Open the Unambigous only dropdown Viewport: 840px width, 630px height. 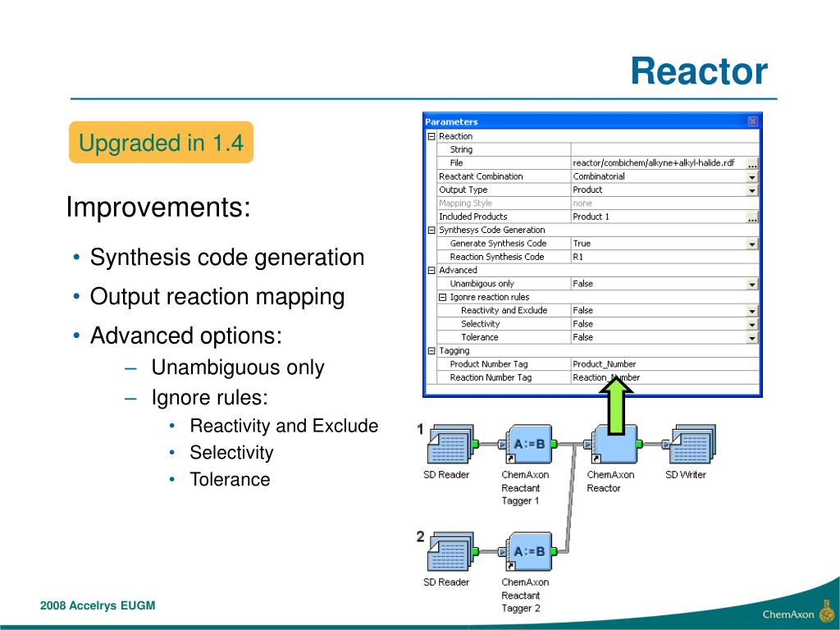753,284
